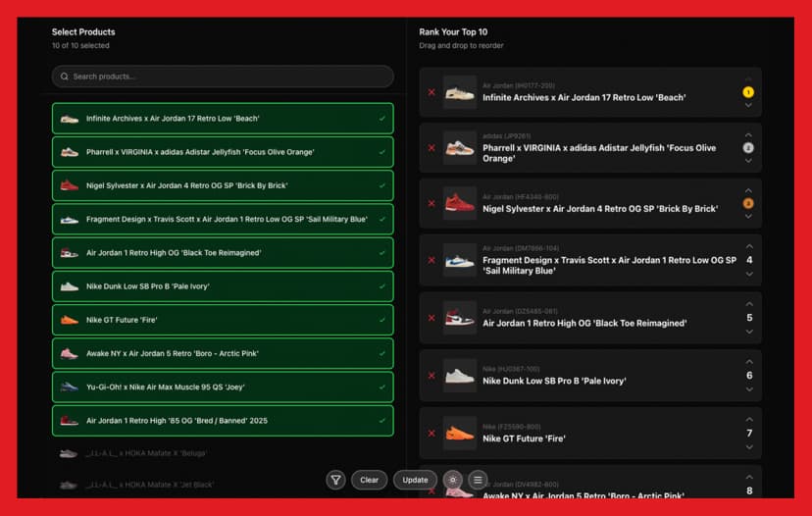This screenshot has width=812, height=516.
Task: Click ranked Adistar Jellyfish shoe thumbnail
Action: (x=460, y=148)
